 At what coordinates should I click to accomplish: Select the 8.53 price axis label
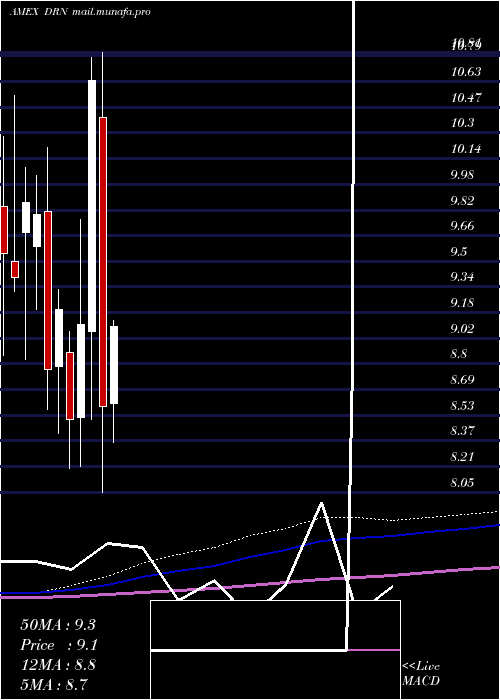(x=462, y=405)
